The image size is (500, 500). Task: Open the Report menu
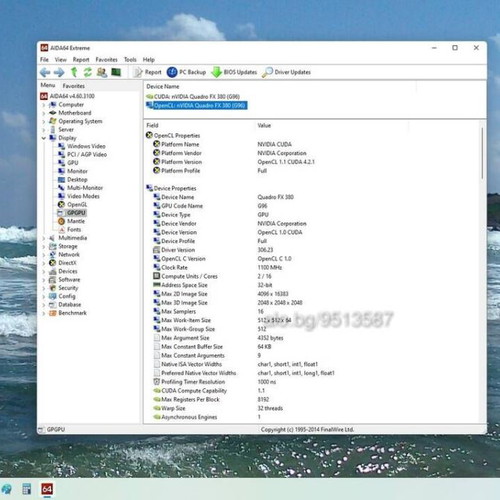pyautogui.click(x=81, y=60)
